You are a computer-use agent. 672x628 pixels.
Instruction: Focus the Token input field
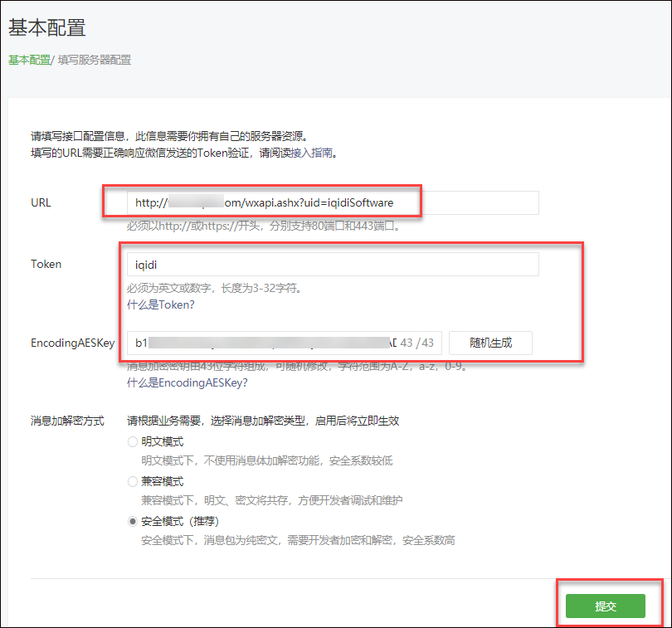point(333,265)
